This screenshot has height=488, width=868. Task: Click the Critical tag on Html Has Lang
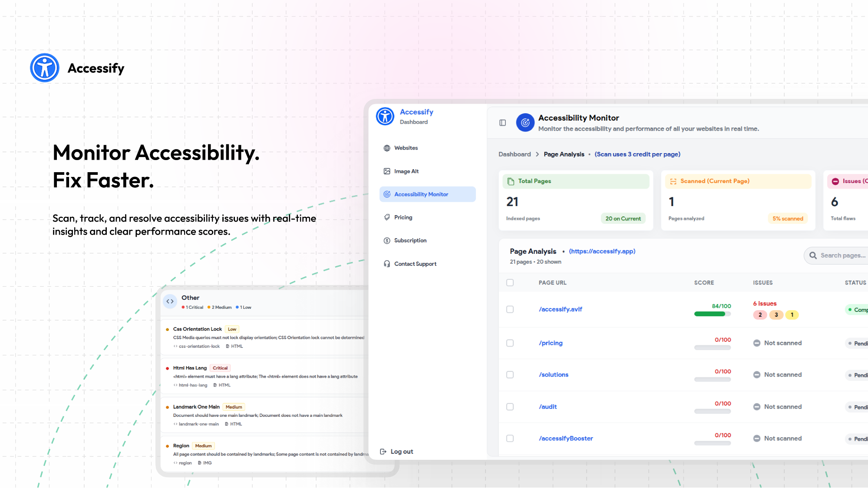220,368
